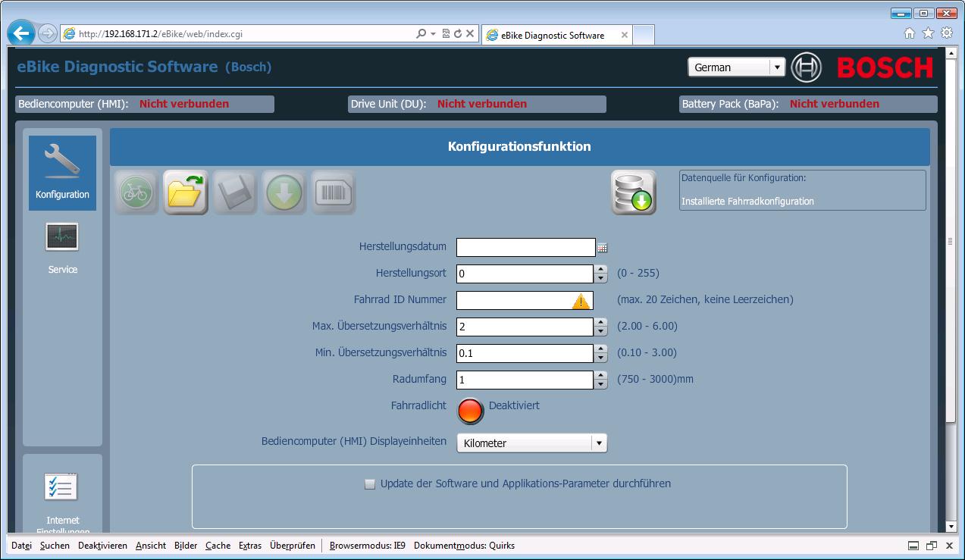
Task: Open the Konfiguration wrench section
Action: click(62, 173)
